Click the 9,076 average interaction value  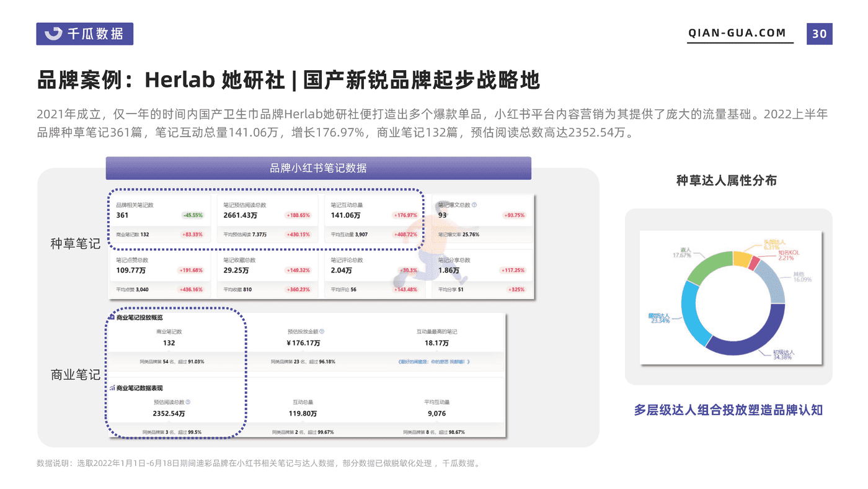(x=436, y=413)
